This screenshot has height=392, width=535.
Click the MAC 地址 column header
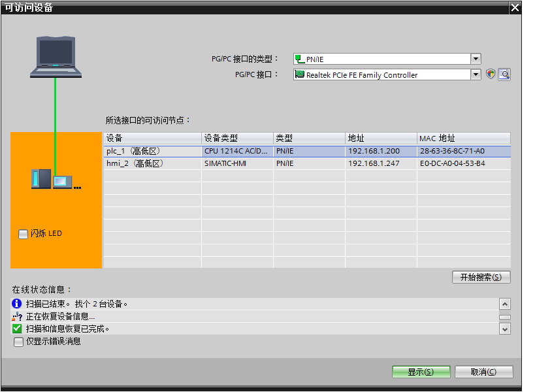[x=464, y=138]
